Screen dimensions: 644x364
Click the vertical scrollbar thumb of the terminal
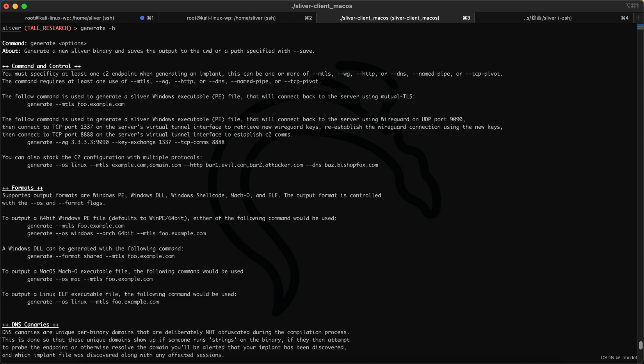tap(640, 346)
